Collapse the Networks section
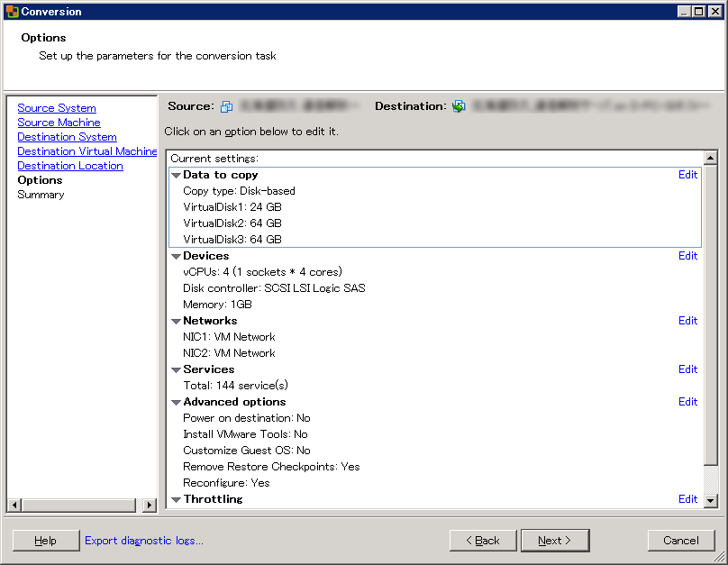This screenshot has width=728, height=565. [177, 322]
